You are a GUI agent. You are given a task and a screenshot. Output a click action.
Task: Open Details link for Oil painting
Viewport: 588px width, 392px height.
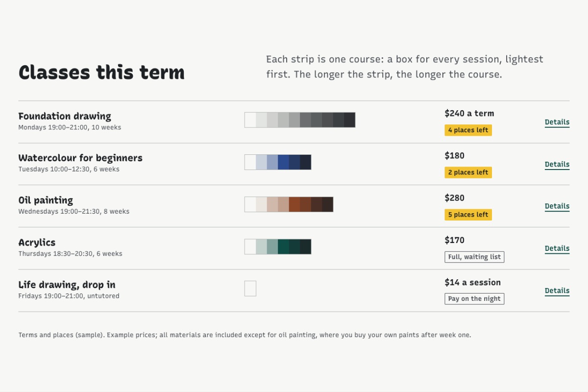[557, 206]
